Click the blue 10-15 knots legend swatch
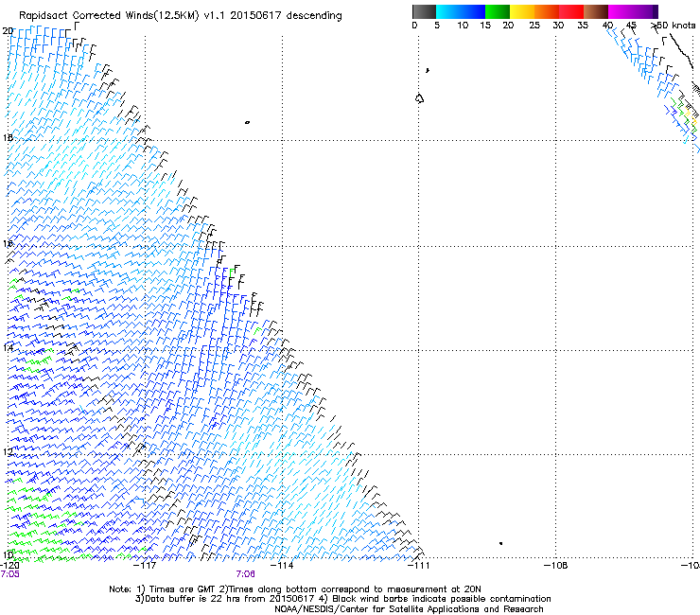 (x=473, y=11)
